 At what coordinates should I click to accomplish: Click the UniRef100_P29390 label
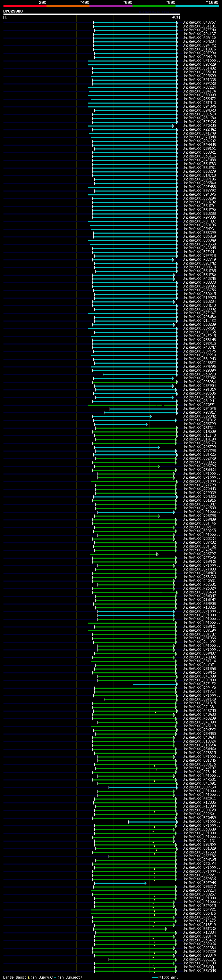click(x=199, y=371)
